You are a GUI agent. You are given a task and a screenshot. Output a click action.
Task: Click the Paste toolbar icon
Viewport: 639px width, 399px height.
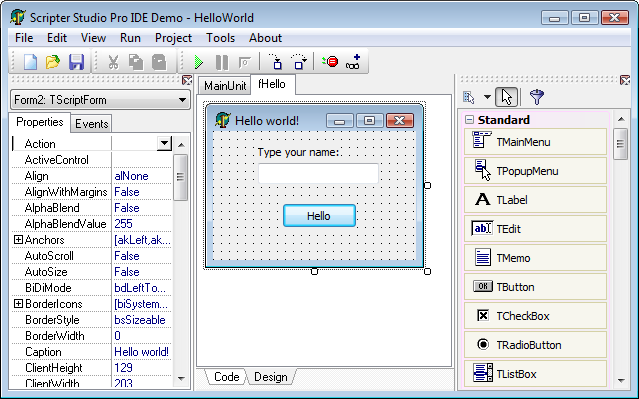(x=159, y=62)
